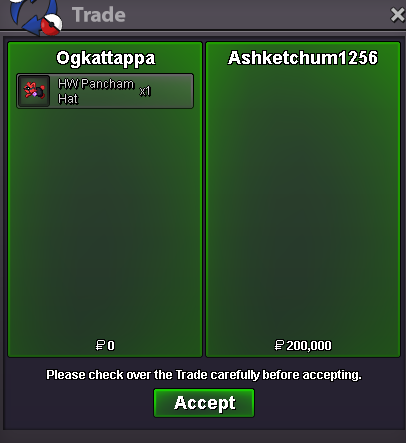Click the Pokédollar symbol next to 200,000
Viewport: 406px width, 443px height.
click(279, 345)
